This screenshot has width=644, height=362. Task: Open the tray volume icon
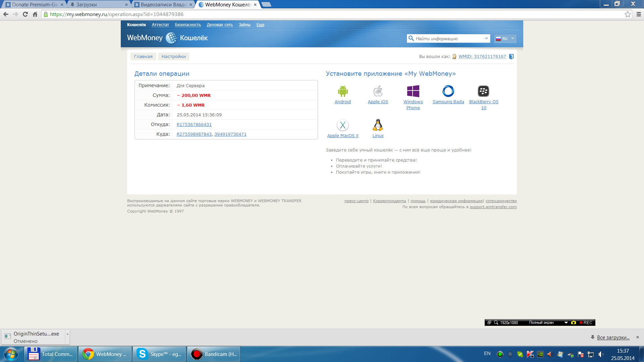[601, 354]
